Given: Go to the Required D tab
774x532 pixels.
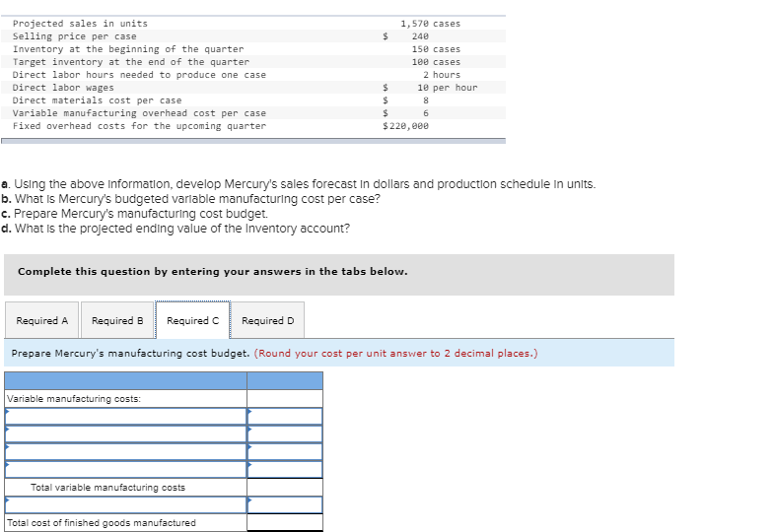Looking at the screenshot, I should click(x=267, y=320).
